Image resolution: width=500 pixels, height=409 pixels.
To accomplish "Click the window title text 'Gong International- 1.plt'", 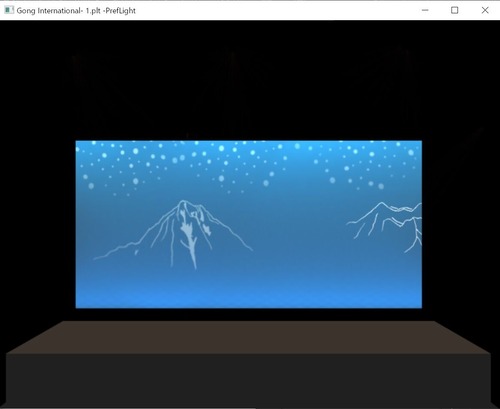I will point(59,11).
